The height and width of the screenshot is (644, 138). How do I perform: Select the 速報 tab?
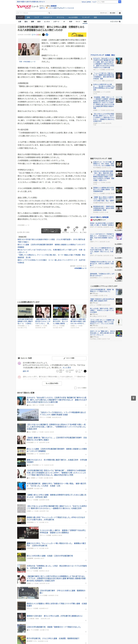28,17
